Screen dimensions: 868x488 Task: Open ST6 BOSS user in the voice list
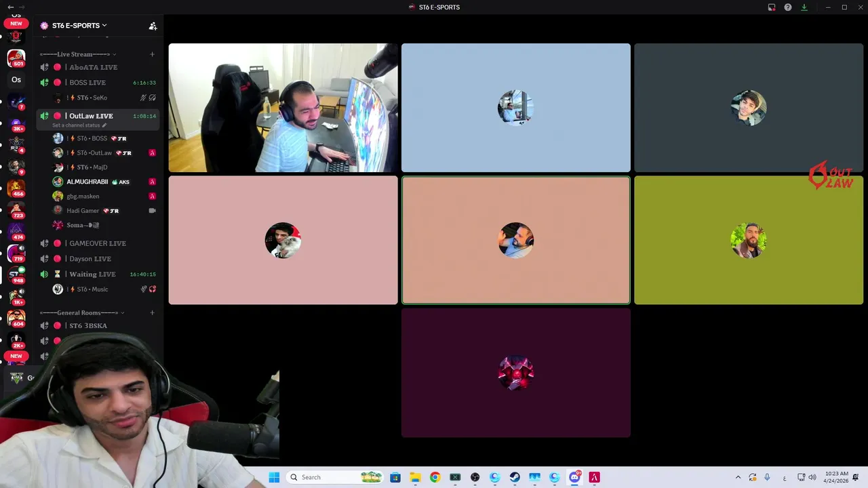(105, 138)
